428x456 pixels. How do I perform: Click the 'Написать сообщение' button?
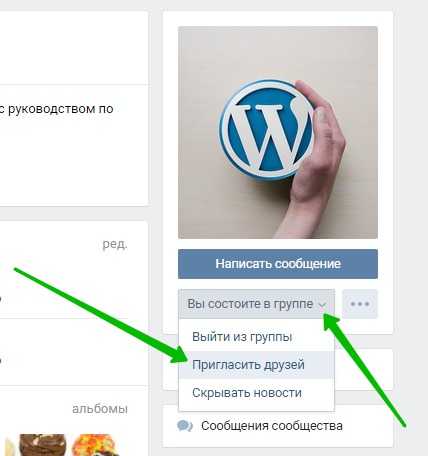(278, 264)
